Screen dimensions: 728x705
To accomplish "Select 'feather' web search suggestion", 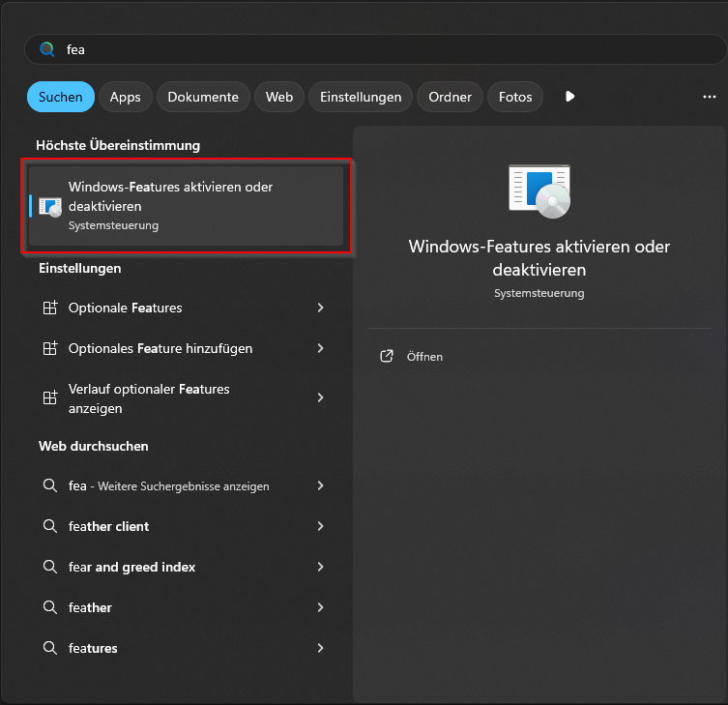I will [x=90, y=607].
